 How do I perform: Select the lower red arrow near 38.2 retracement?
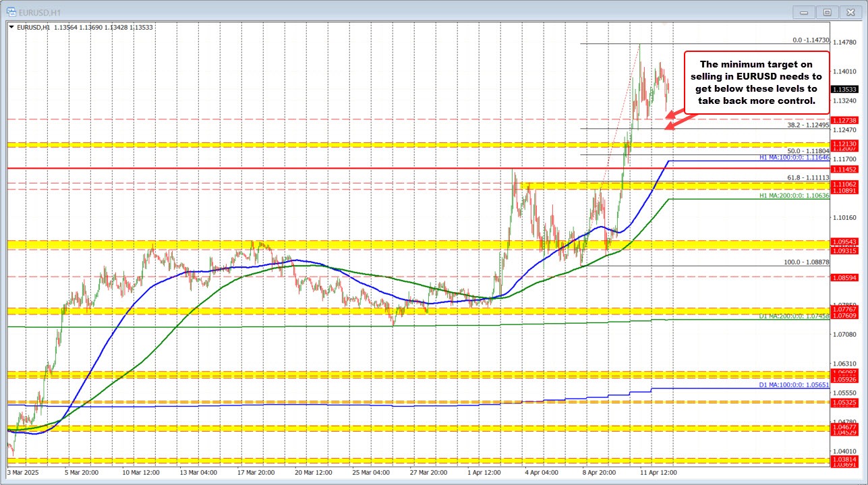pyautogui.click(x=669, y=128)
